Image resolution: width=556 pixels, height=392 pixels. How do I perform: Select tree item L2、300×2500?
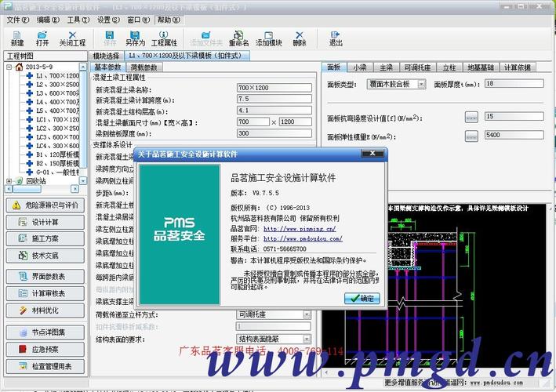[53, 85]
